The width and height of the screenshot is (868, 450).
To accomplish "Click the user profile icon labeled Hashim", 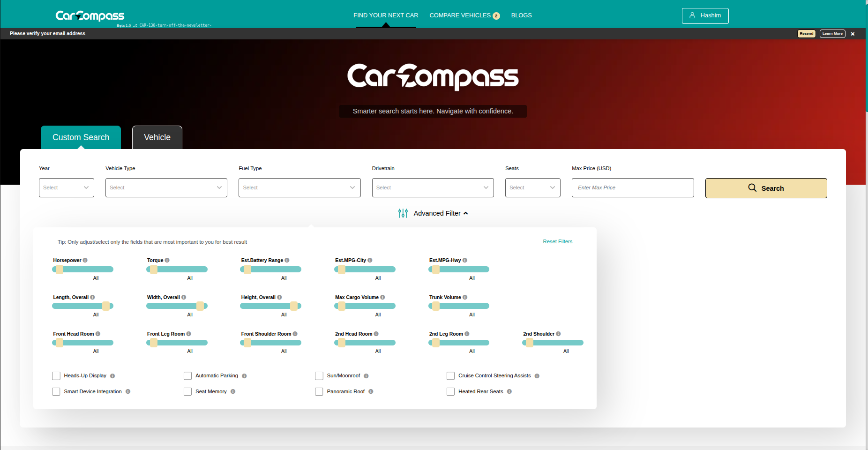I will pyautogui.click(x=692, y=15).
